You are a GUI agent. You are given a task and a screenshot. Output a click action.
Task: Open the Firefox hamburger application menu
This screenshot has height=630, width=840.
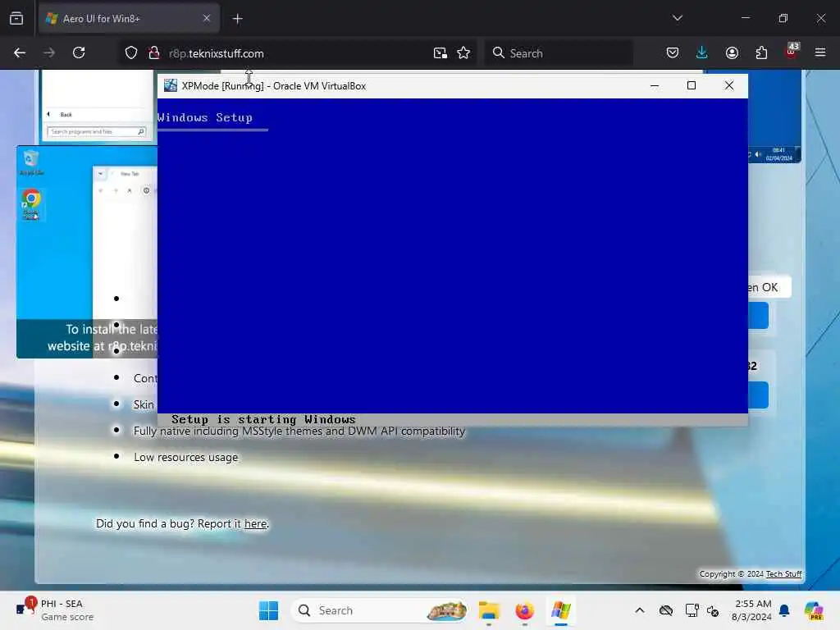(x=820, y=52)
